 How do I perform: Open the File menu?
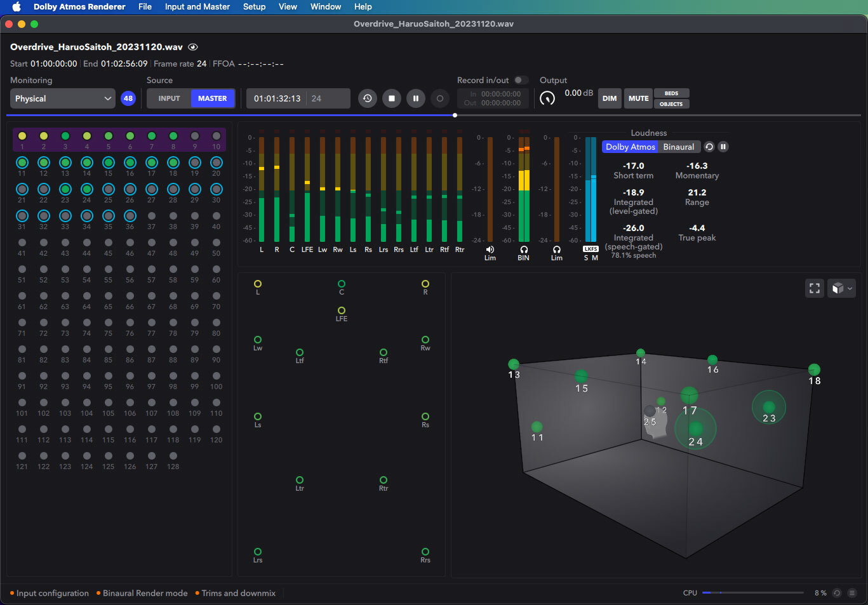(x=145, y=6)
